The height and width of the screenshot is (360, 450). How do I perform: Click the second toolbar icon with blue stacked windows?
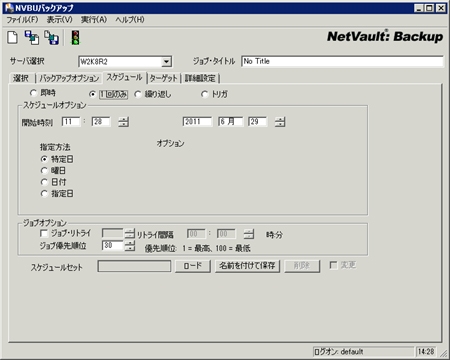[x=32, y=37]
